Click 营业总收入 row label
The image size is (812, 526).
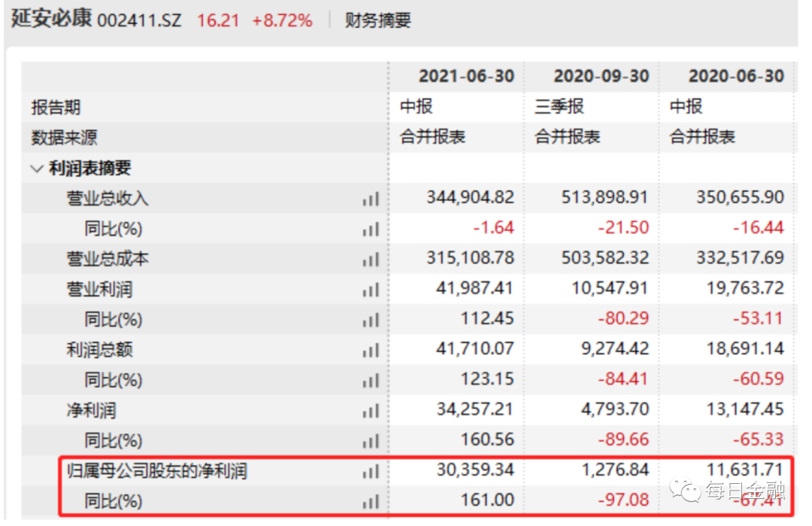coord(108,199)
